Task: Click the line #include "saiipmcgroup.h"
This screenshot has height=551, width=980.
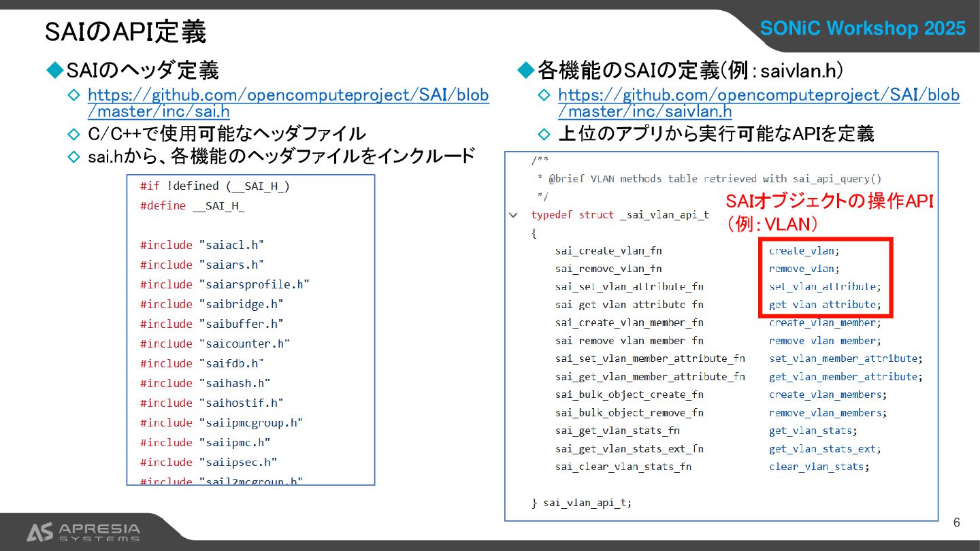Action: tap(222, 422)
